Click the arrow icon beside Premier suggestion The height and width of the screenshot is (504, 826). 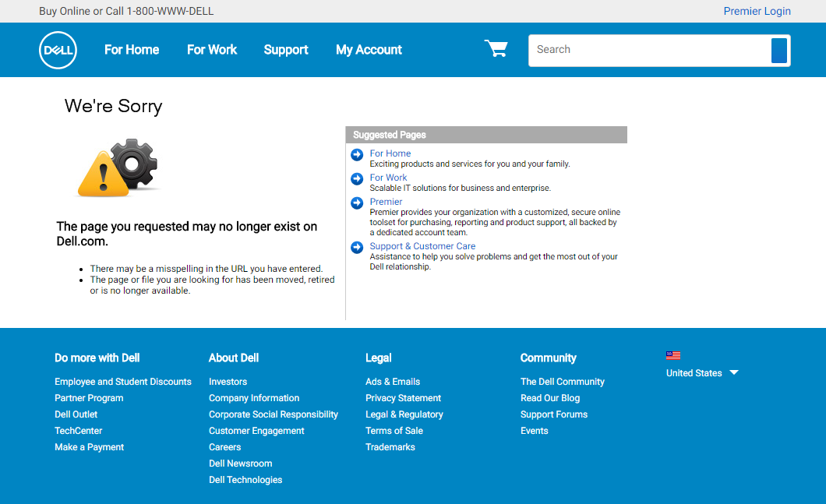pos(357,203)
